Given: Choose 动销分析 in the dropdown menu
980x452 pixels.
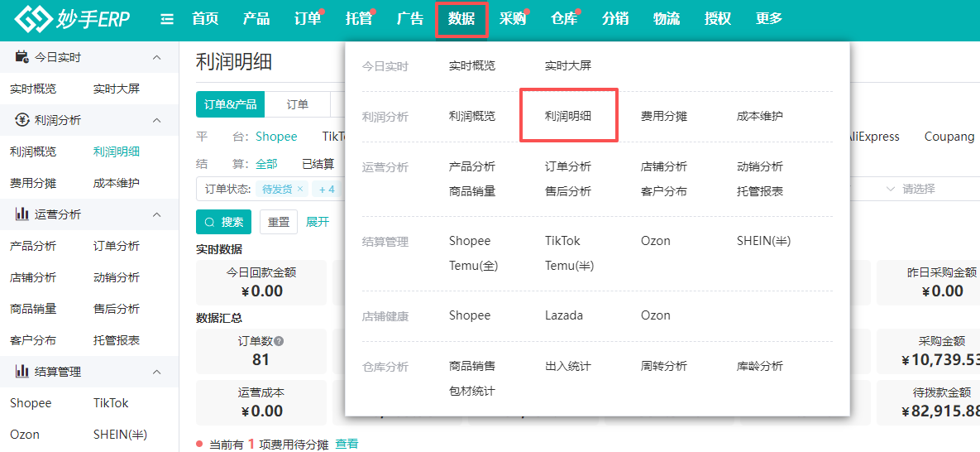Looking at the screenshot, I should (760, 166).
